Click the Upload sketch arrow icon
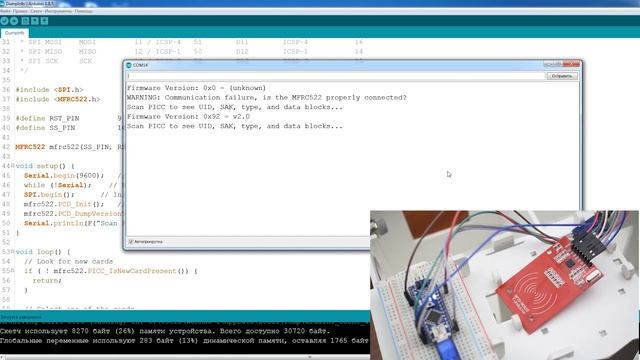 tap(14, 21)
